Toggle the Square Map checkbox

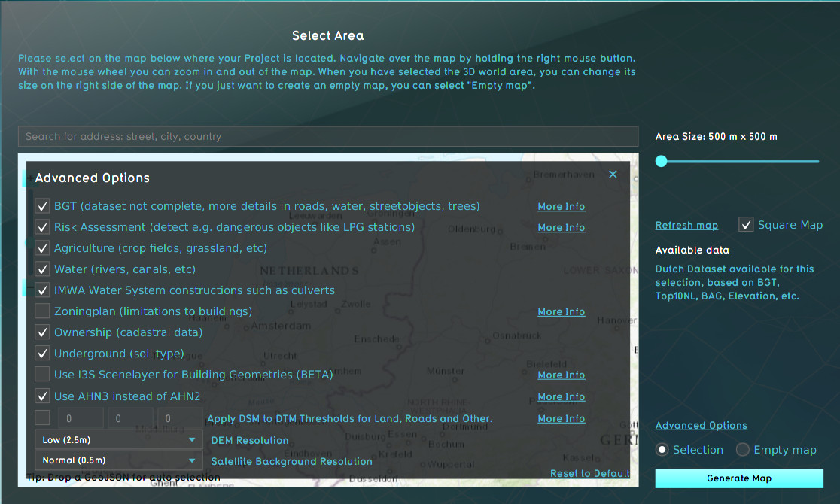746,225
